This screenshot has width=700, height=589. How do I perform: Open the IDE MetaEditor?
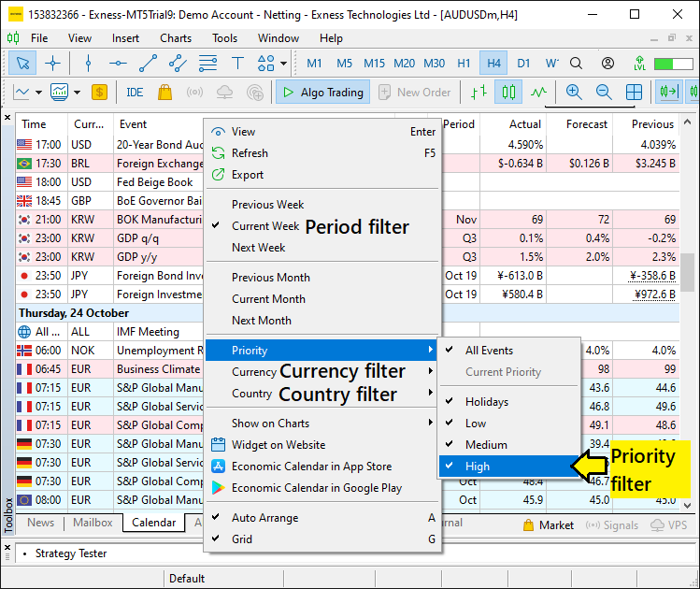pyautogui.click(x=135, y=93)
